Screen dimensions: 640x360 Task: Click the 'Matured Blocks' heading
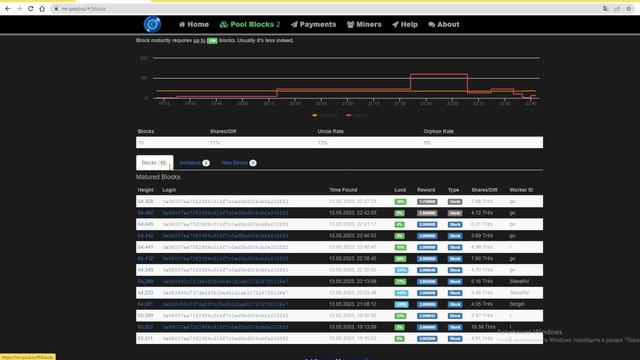pos(158,177)
